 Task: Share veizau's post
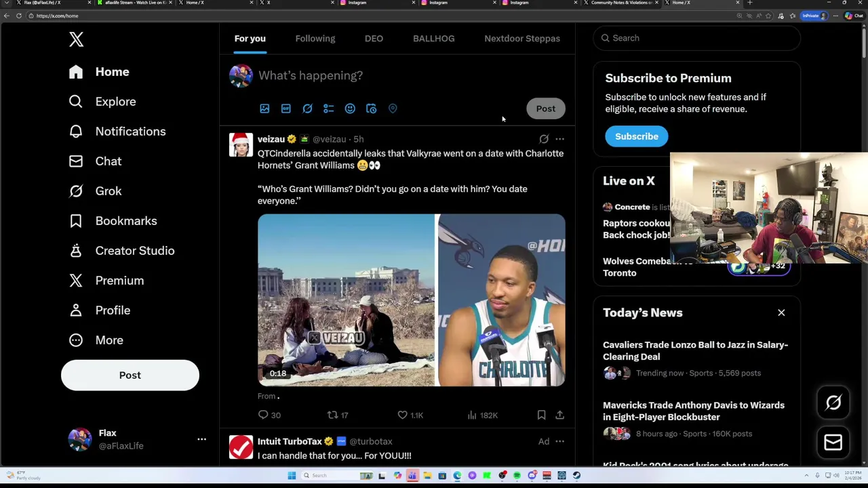[559, 415]
